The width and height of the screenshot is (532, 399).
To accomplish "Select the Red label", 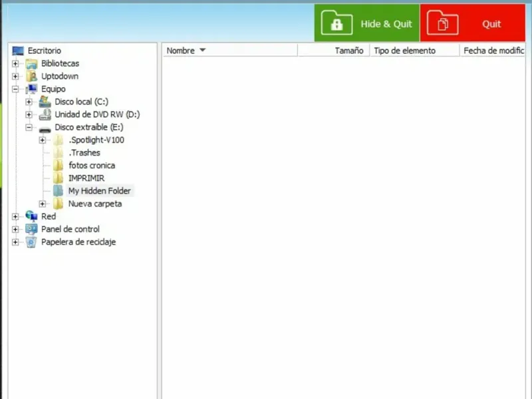I will (x=49, y=217).
